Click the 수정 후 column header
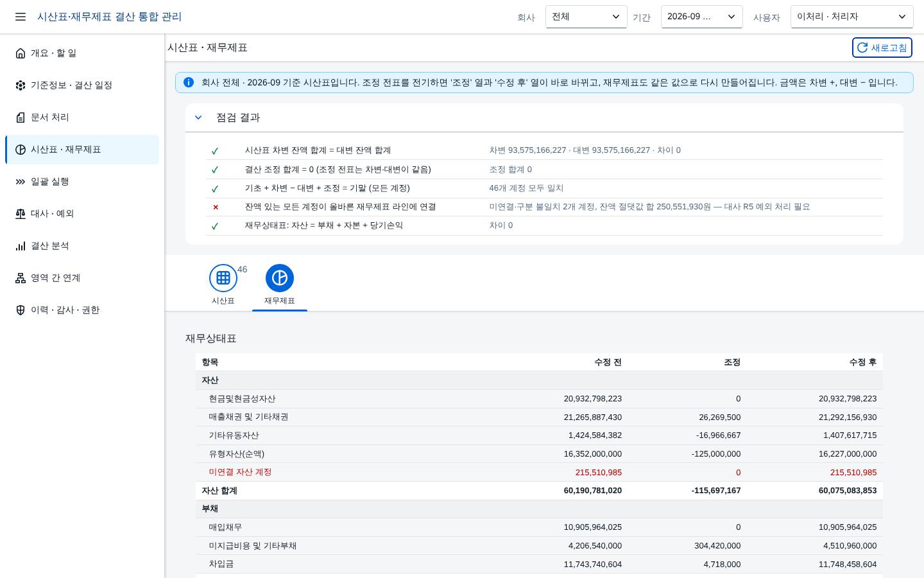Screen dimensions: 924x578 pos(862,362)
